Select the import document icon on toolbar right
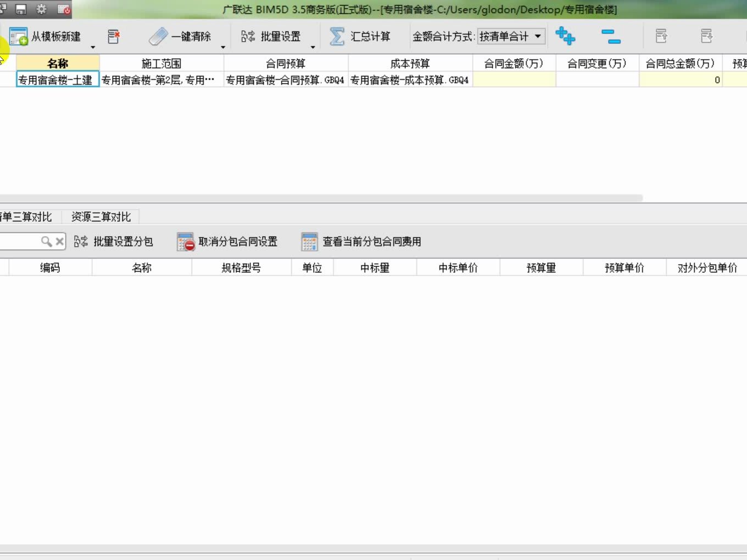Image resolution: width=747 pixels, height=560 pixels. point(661,36)
